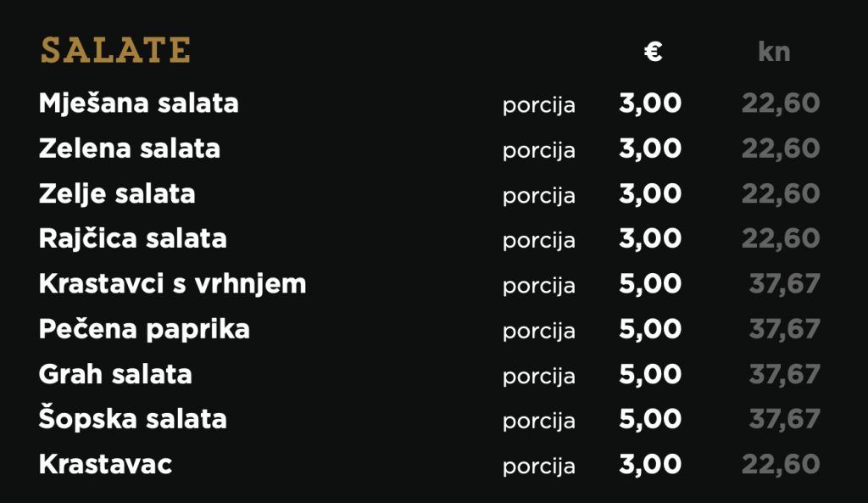Select the porcija label next to Krastavac
The image size is (868, 503).
(x=538, y=467)
